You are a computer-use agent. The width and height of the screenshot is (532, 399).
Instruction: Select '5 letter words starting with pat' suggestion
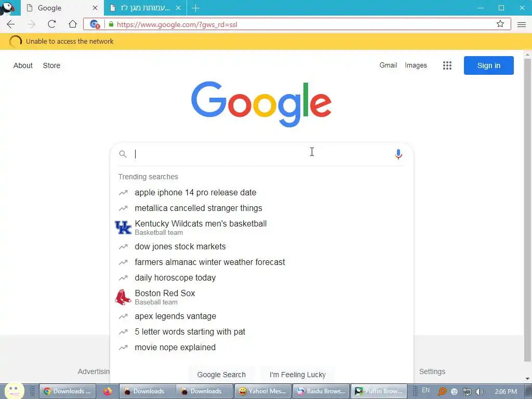pos(261,331)
